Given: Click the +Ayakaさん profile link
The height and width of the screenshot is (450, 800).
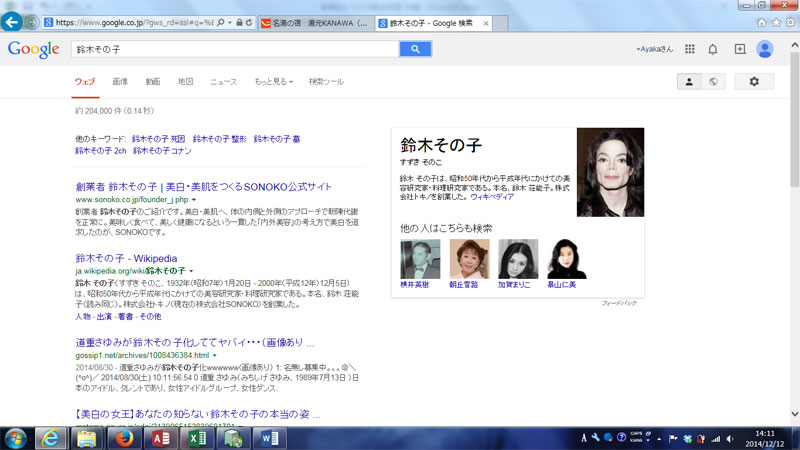Looking at the screenshot, I should [x=654, y=49].
